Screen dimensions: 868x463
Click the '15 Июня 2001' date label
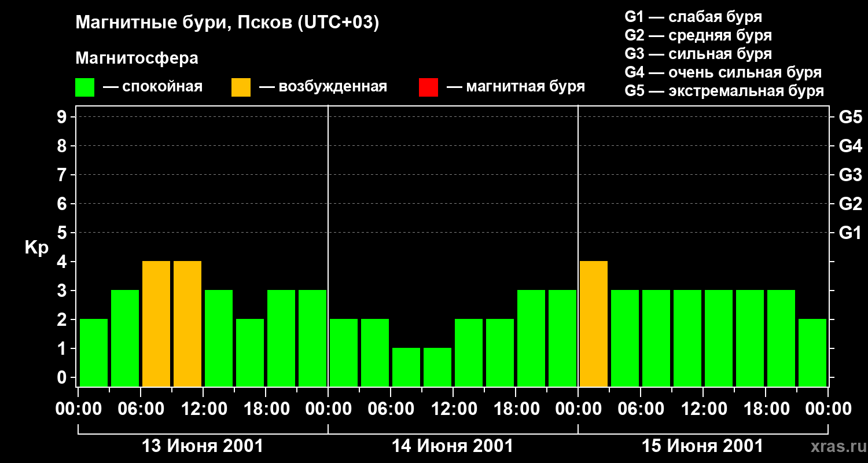[703, 446]
